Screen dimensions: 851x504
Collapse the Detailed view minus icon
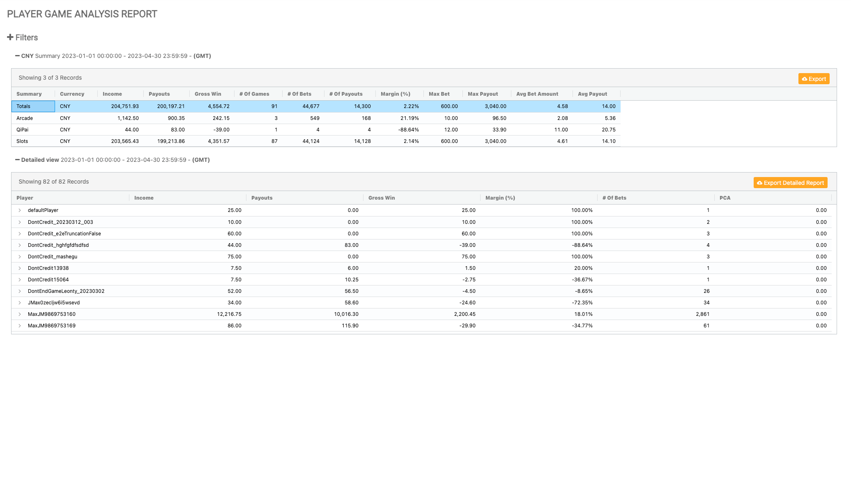(17, 160)
